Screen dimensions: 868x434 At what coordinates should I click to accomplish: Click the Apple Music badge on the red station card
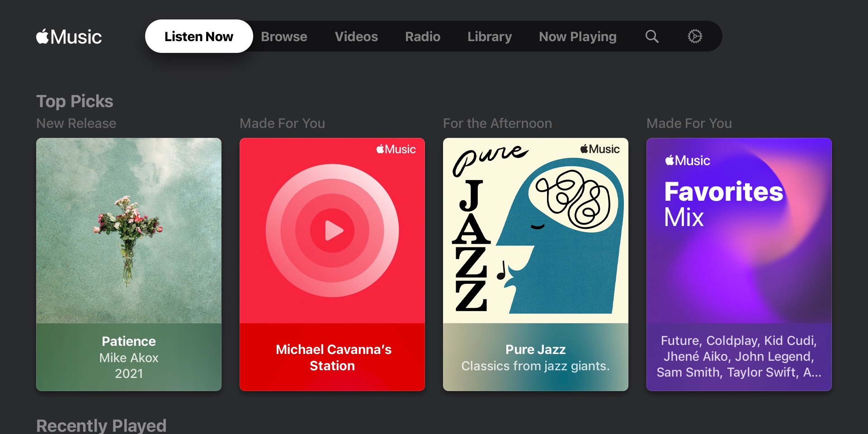(396, 149)
